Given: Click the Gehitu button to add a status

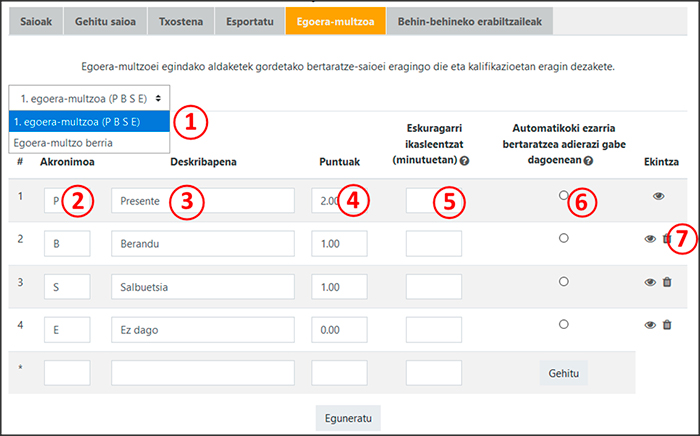Looking at the screenshot, I should coord(564,373).
